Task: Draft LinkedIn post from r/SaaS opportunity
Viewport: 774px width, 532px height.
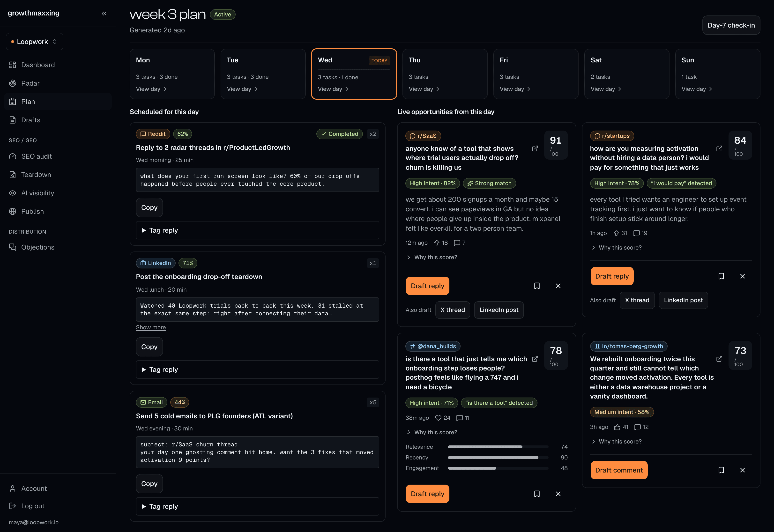Action: [499, 310]
